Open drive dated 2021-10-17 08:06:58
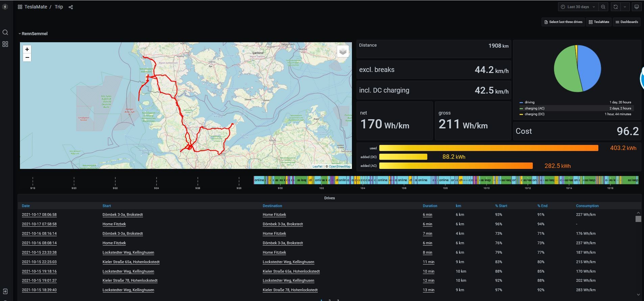This screenshot has width=644, height=301. [39, 215]
